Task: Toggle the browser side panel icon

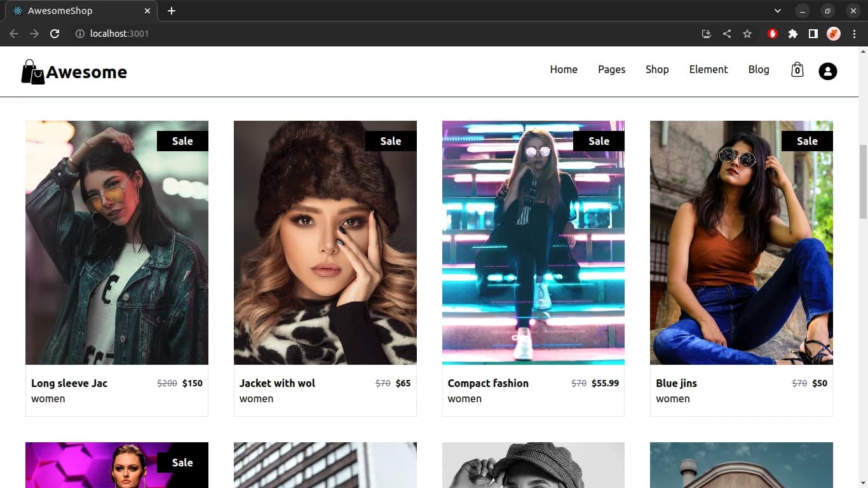Action: click(813, 34)
